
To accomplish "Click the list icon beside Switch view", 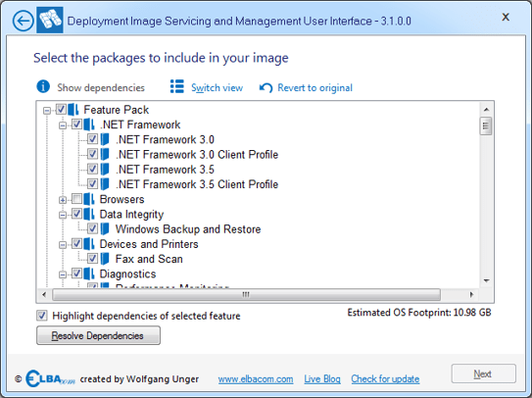I will (176, 86).
